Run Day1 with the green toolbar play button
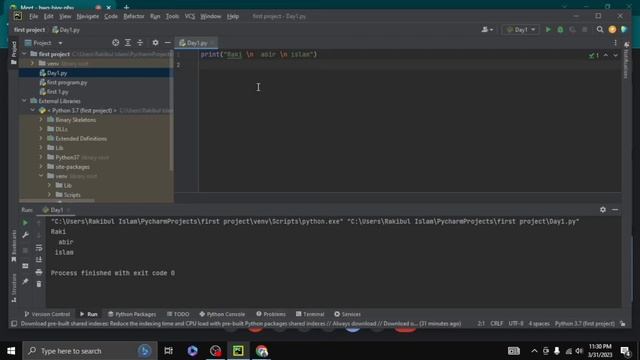The width and height of the screenshot is (640, 360). click(548, 30)
